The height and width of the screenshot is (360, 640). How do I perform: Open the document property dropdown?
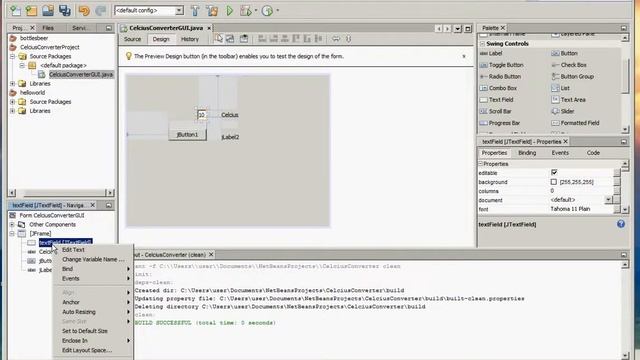pyautogui.click(x=608, y=200)
